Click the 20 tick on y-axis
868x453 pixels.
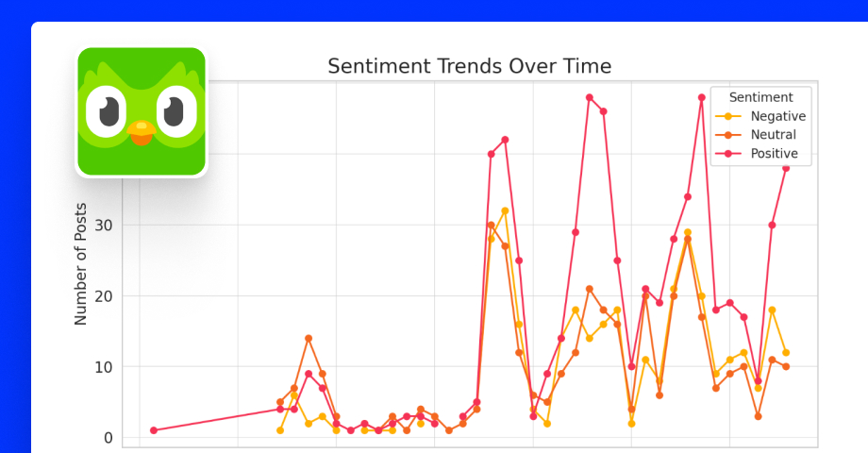(104, 296)
